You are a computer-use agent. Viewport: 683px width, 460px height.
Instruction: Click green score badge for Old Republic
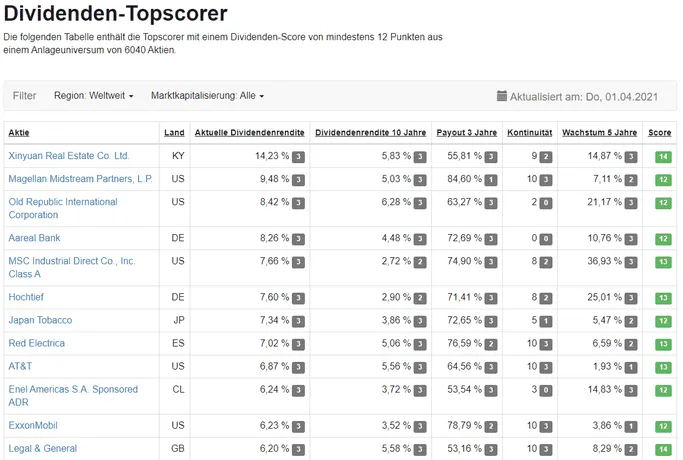pyautogui.click(x=663, y=203)
